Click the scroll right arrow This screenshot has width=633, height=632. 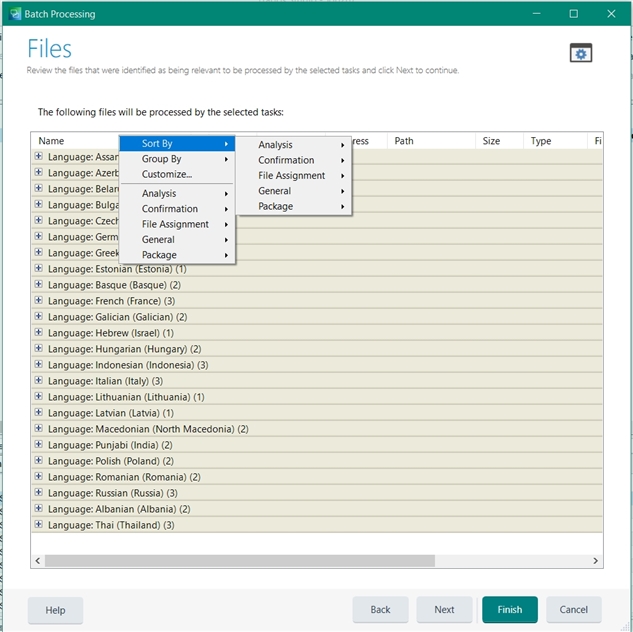coord(595,561)
